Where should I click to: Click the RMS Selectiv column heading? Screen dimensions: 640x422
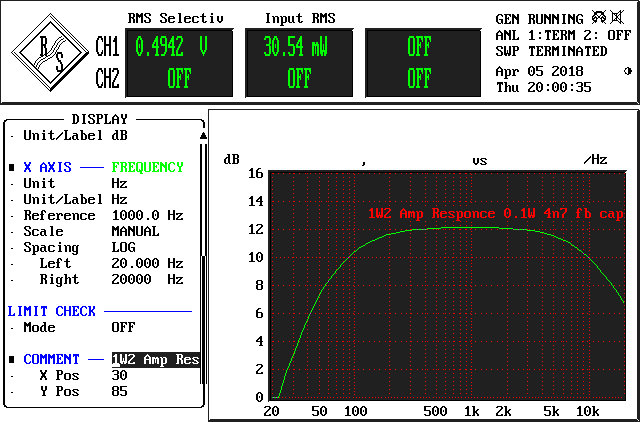pyautogui.click(x=176, y=18)
